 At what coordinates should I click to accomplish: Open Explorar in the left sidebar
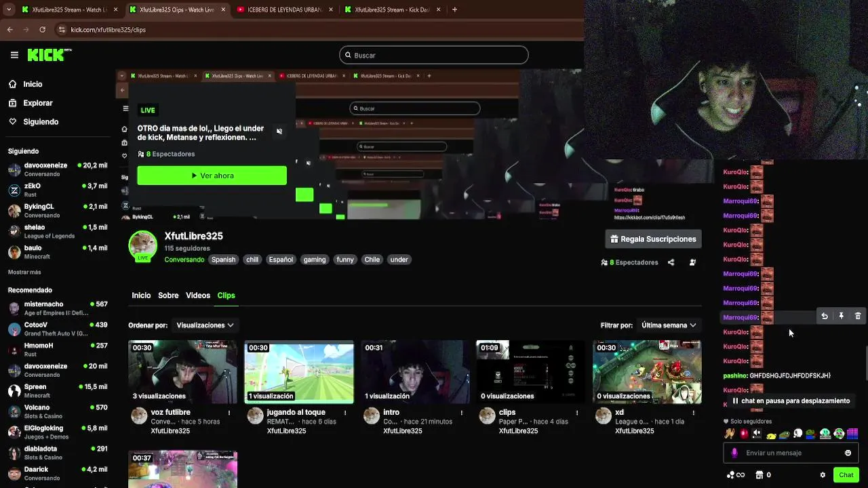pos(30,103)
